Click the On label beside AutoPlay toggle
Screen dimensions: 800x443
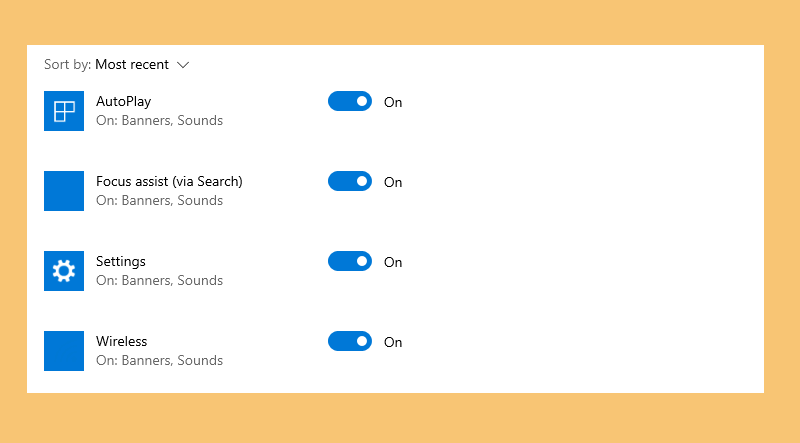click(393, 102)
